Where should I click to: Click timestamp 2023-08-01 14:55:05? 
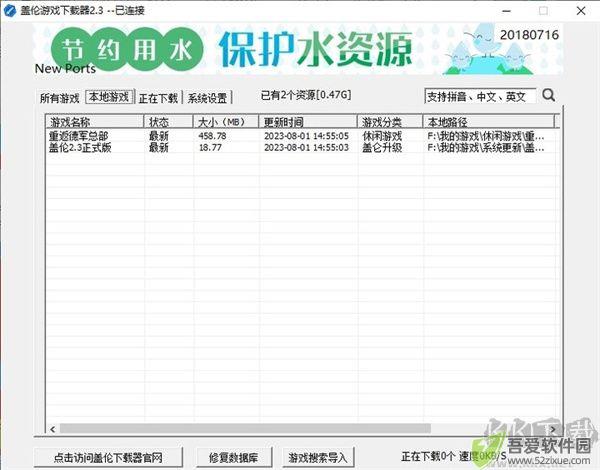click(307, 136)
